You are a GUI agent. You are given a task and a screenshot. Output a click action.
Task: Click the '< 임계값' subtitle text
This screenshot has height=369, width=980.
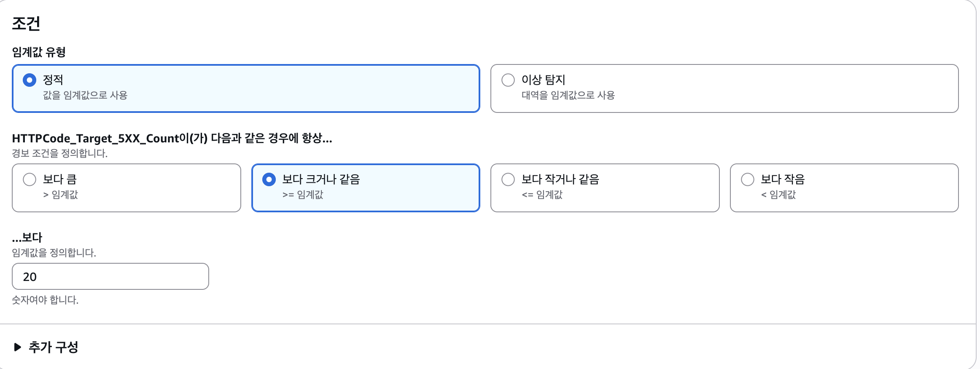click(778, 195)
